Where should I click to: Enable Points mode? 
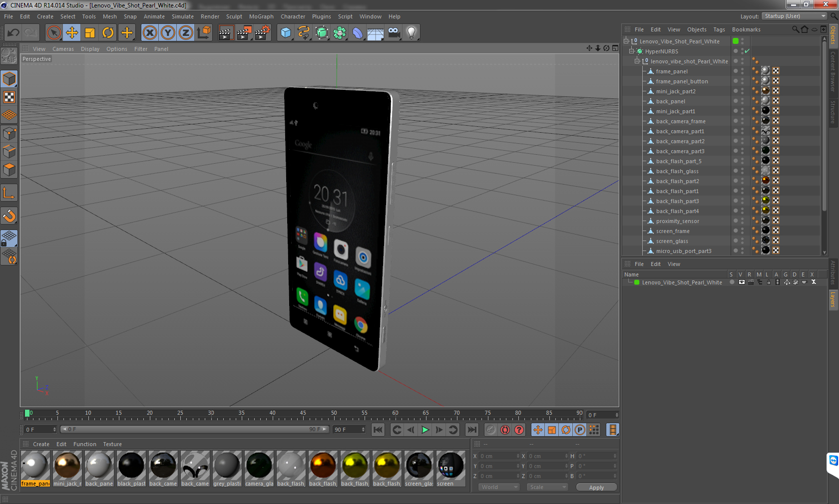coord(9,133)
